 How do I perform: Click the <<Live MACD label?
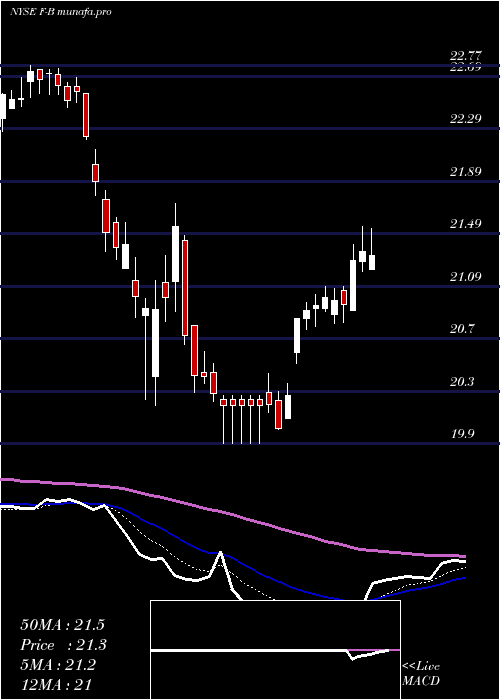421,674
